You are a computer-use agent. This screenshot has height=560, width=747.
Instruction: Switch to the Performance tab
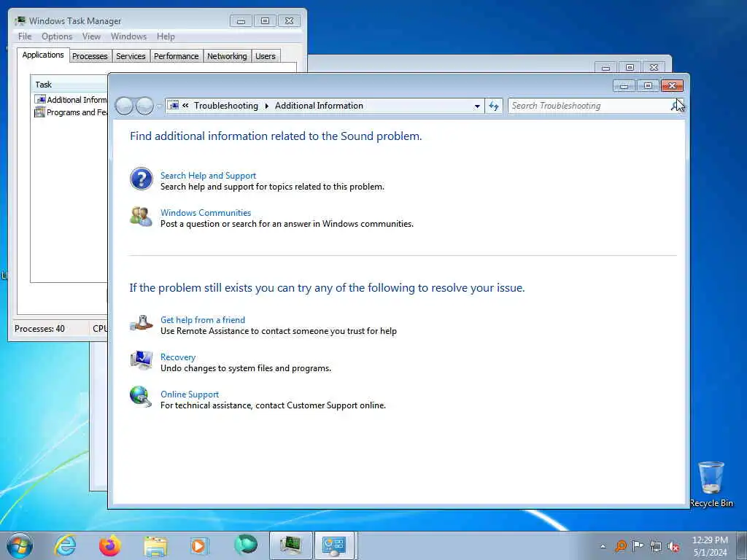tap(177, 56)
